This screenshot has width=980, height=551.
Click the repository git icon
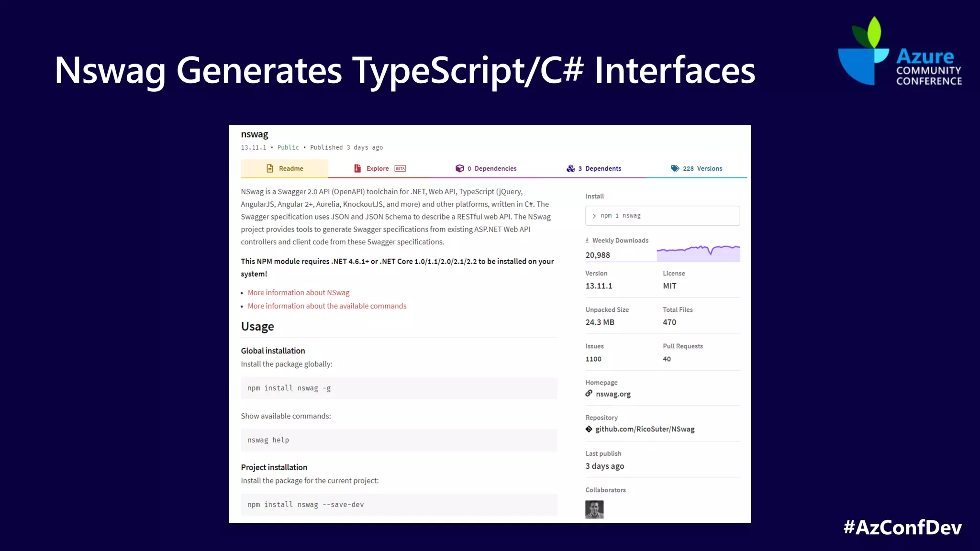pos(589,429)
